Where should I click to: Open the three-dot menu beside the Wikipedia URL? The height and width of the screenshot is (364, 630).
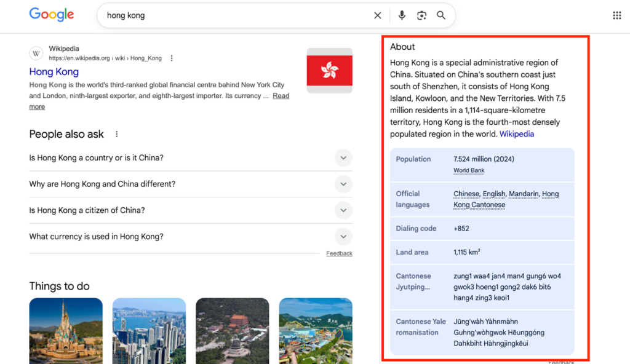pos(172,57)
